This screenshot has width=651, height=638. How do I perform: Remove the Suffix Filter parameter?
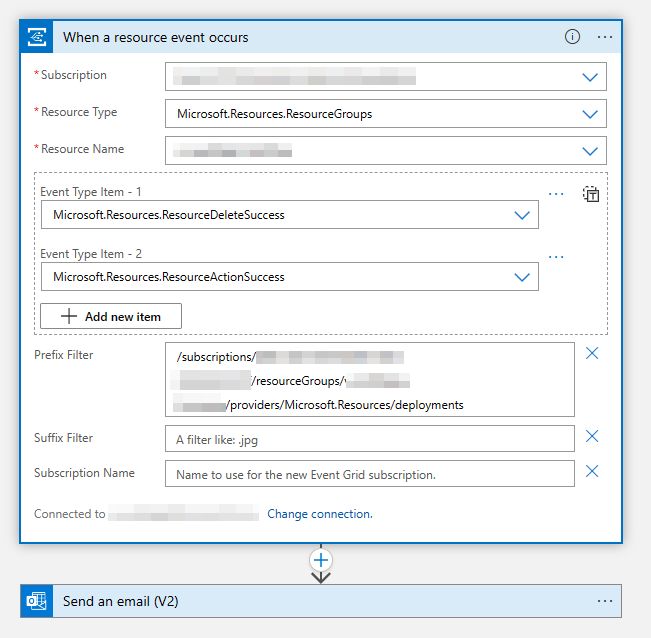[x=592, y=436]
